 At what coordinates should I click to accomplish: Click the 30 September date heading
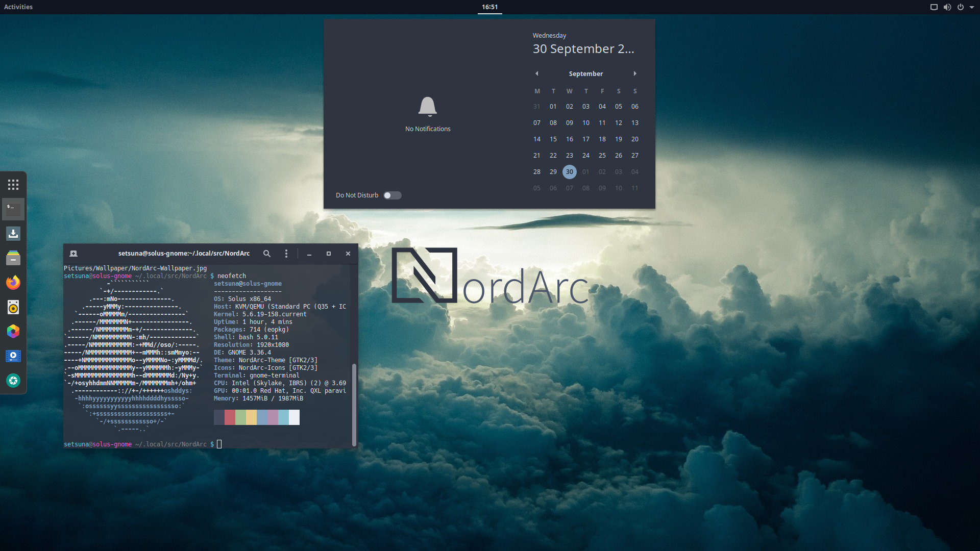pos(583,49)
